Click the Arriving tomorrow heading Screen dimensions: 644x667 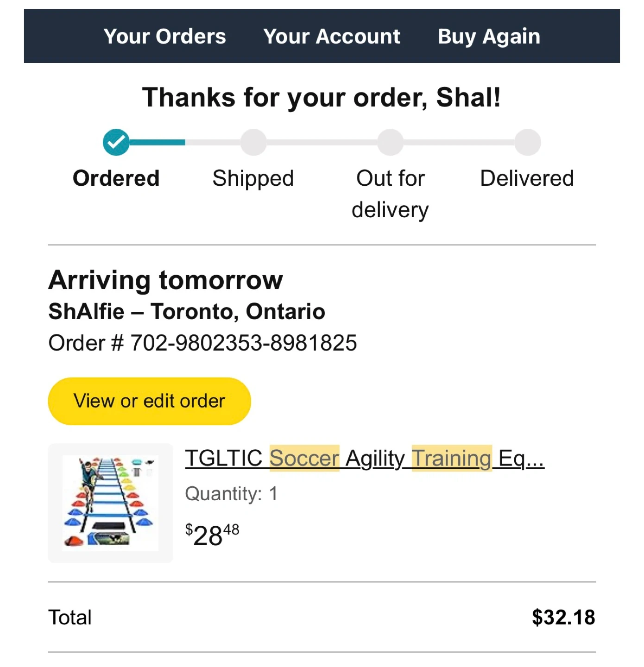pos(165,280)
